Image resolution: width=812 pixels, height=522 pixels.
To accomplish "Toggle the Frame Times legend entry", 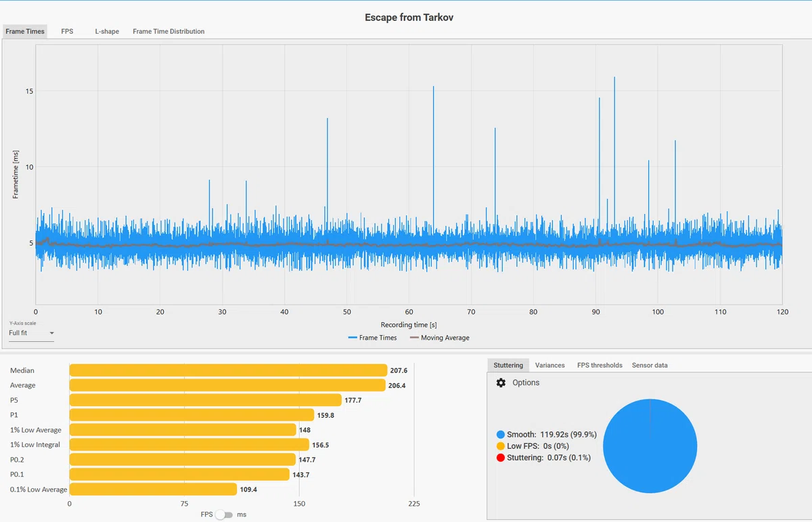I will 373,337.
